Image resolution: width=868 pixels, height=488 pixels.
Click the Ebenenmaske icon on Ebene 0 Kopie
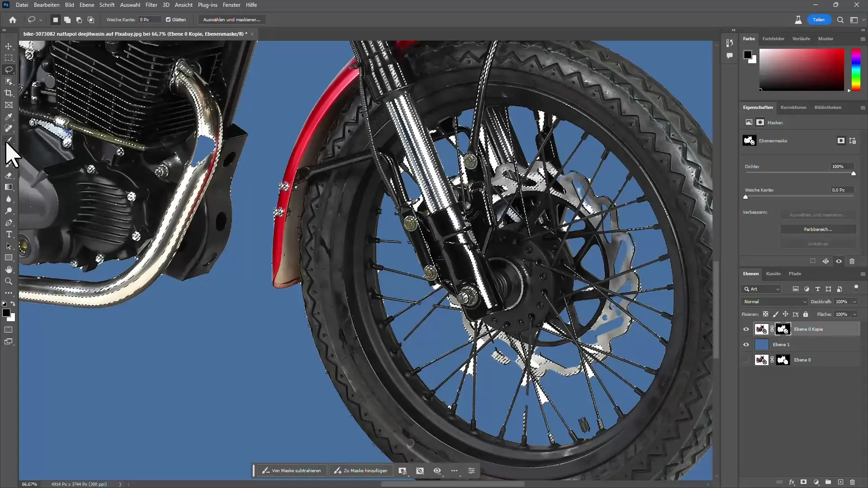[783, 329]
